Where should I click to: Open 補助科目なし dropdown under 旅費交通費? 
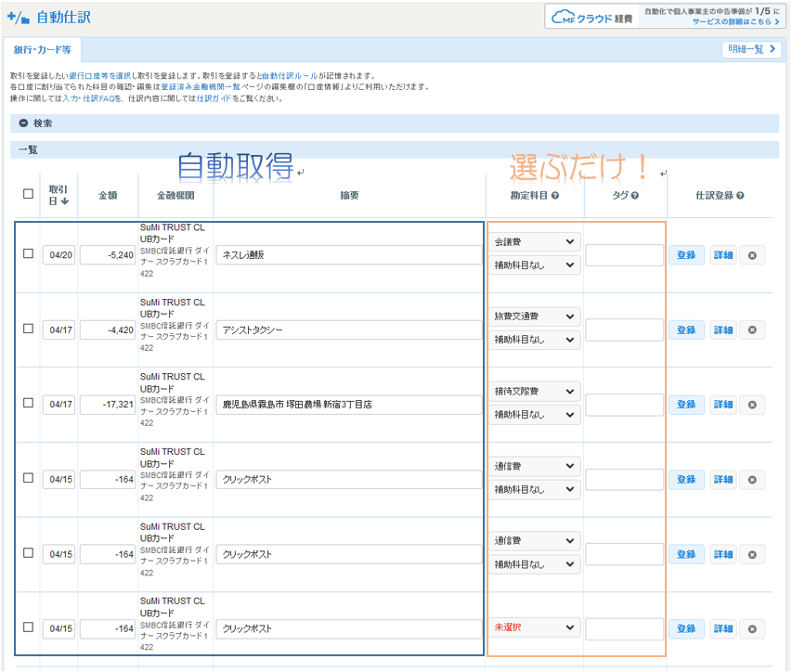534,340
